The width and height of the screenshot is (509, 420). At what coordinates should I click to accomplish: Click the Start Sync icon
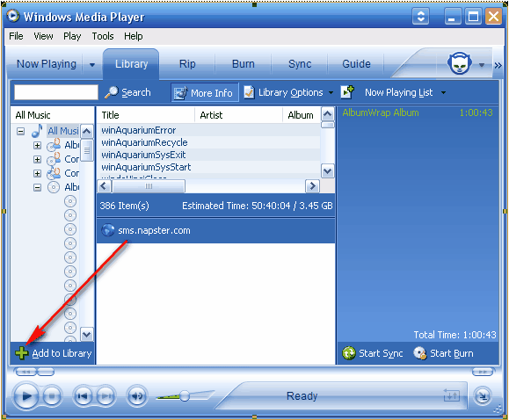pyautogui.click(x=349, y=353)
